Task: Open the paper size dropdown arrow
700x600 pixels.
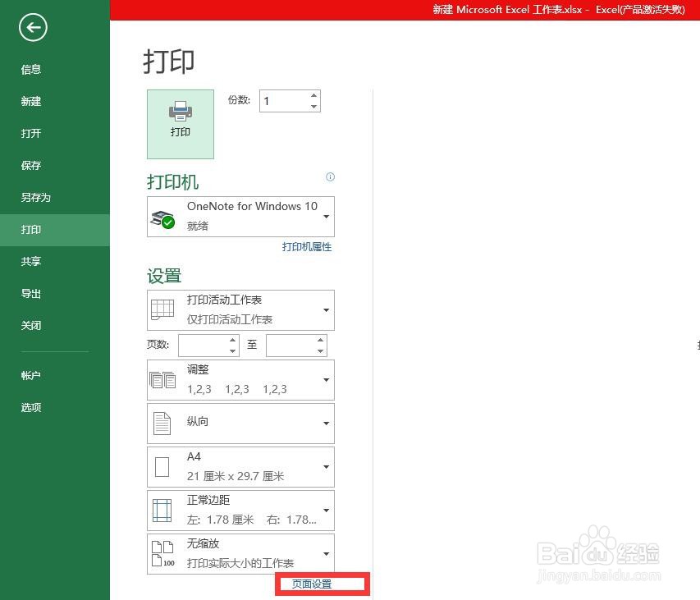Action: pyautogui.click(x=327, y=466)
